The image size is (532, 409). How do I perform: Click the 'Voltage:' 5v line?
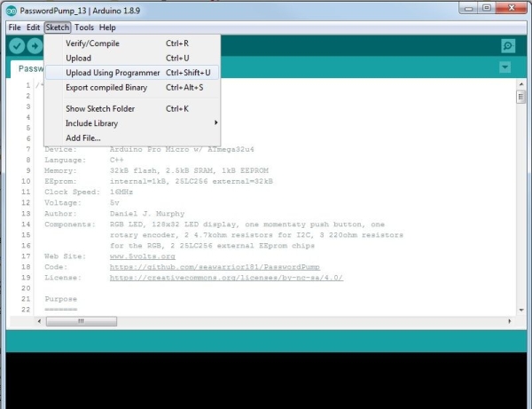(x=82, y=203)
